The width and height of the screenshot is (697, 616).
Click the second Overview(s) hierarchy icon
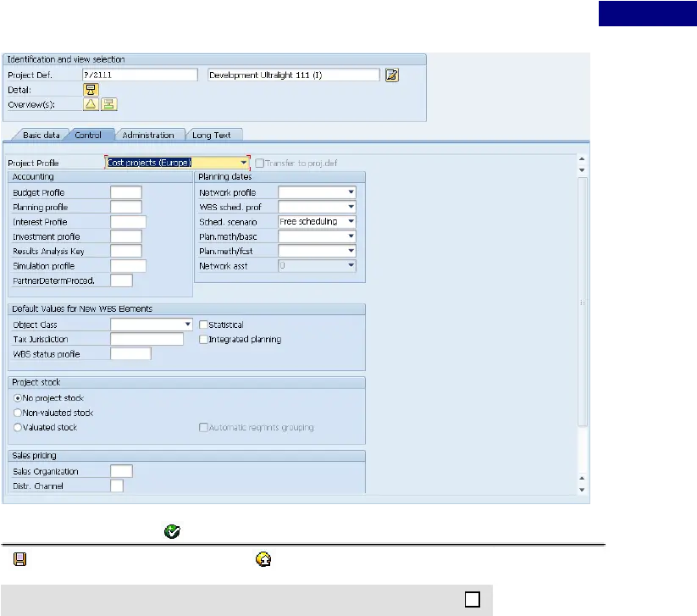coord(108,103)
